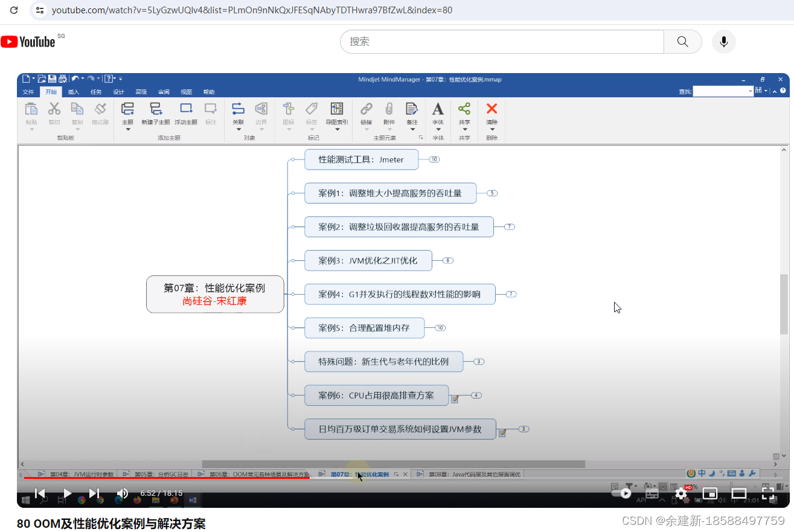Click the 边界 boundary icon

261,109
